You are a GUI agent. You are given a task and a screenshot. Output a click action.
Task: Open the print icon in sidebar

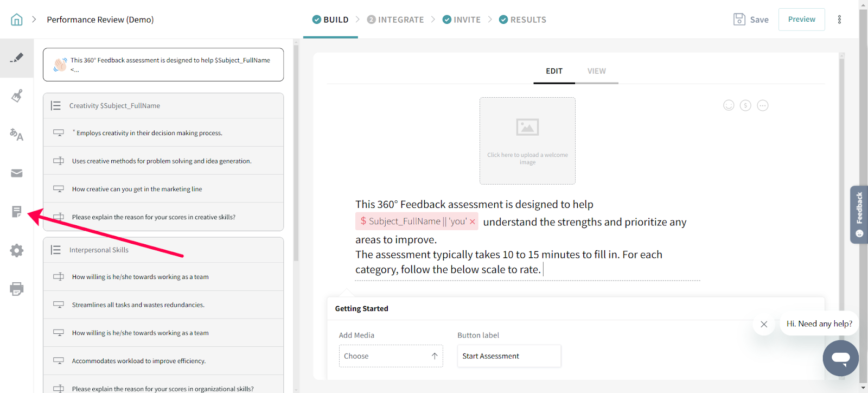[x=17, y=289]
